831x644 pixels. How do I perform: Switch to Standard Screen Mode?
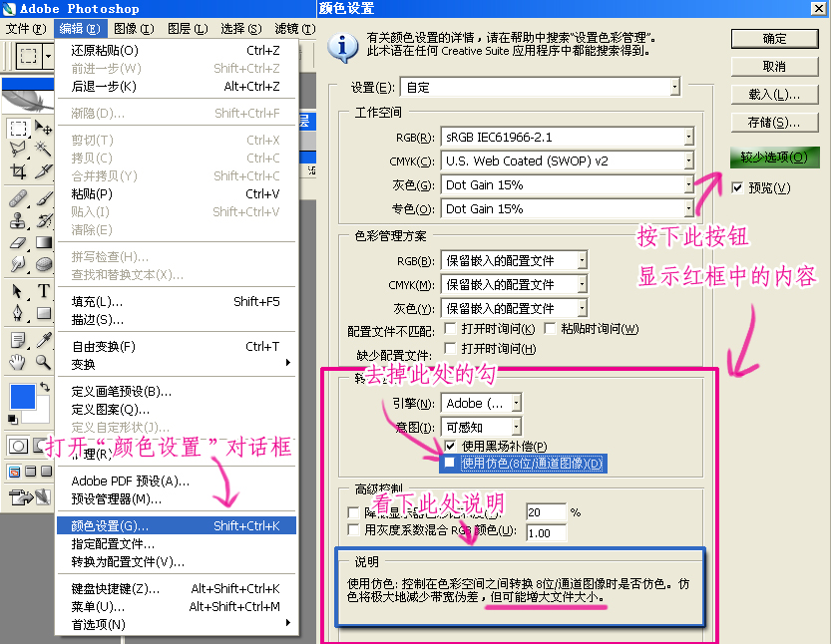[14, 471]
